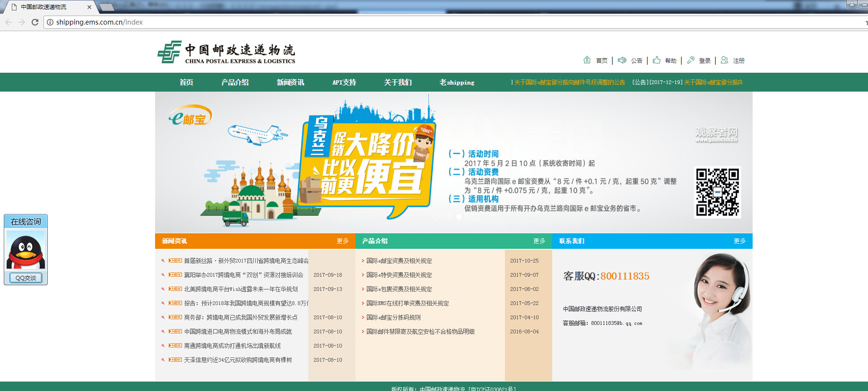
Task: Open product link 国际e邮宝分拣码规则
Action: [x=393, y=317]
